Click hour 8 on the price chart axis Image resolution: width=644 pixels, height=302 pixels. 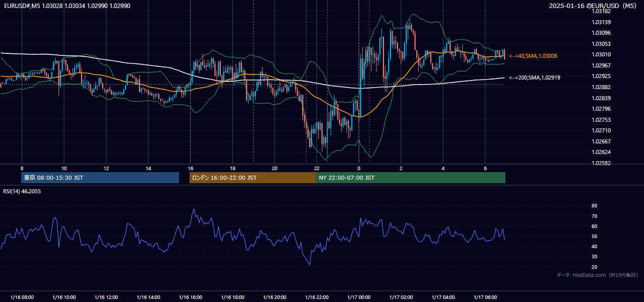click(22, 168)
